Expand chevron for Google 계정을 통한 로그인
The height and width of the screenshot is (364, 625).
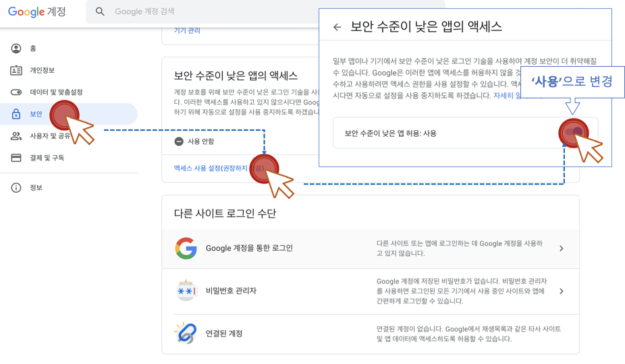coord(562,249)
